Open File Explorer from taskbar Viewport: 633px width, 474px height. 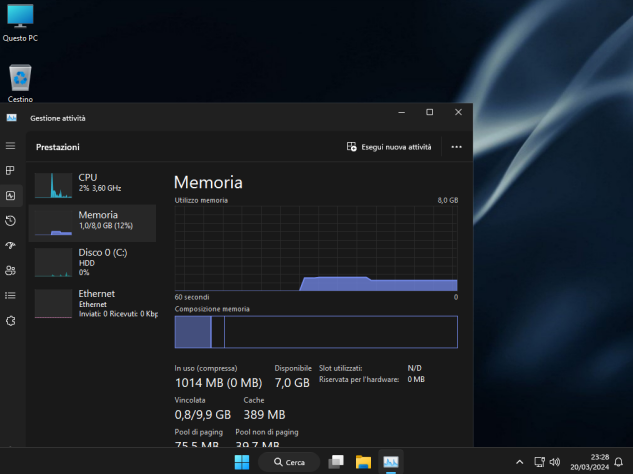pyautogui.click(x=363, y=462)
